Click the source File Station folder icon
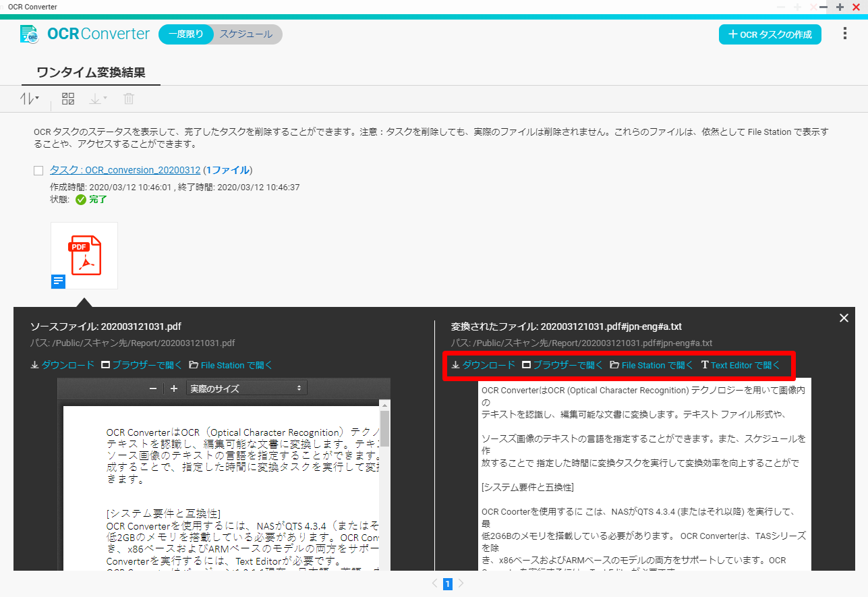 pyautogui.click(x=194, y=365)
